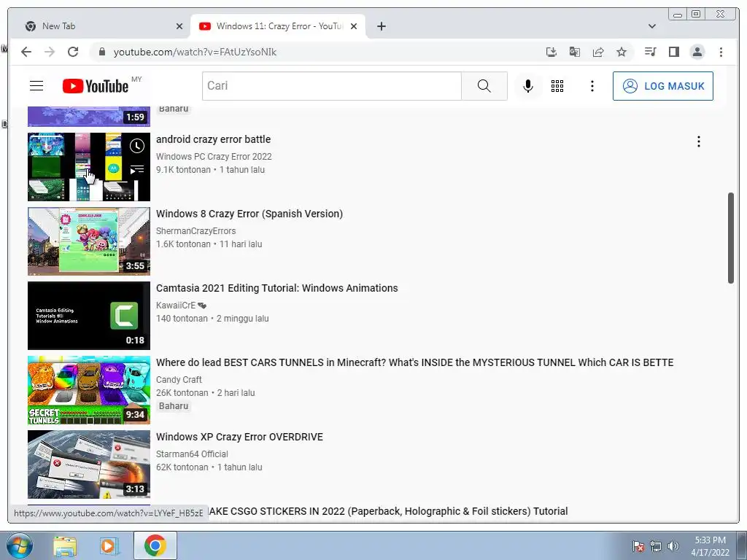Visit Starman64 Official channel
747x560 pixels.
coord(192,454)
